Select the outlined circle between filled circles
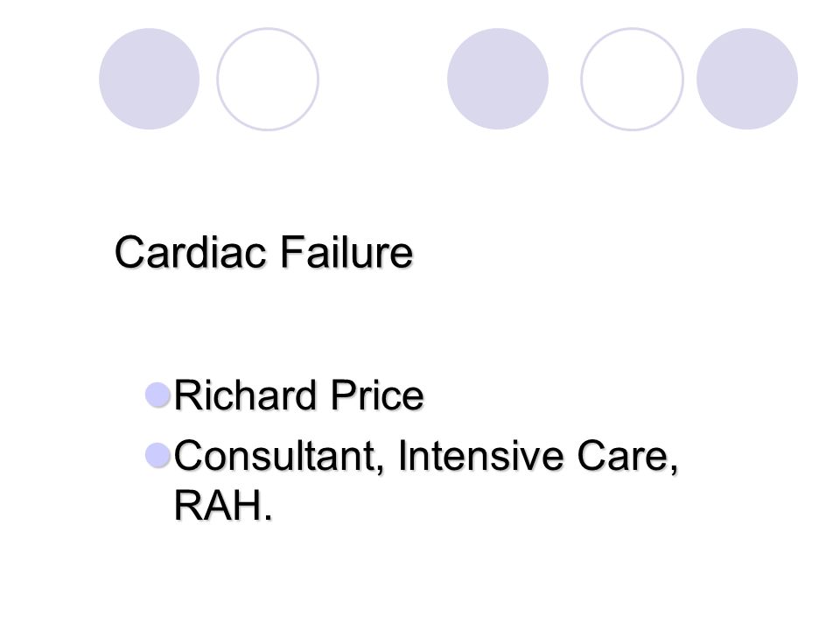The height and width of the screenshot is (630, 840). 632,79
